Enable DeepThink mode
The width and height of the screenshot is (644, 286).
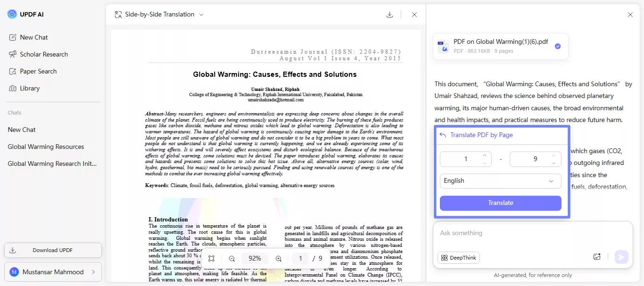[x=458, y=257]
